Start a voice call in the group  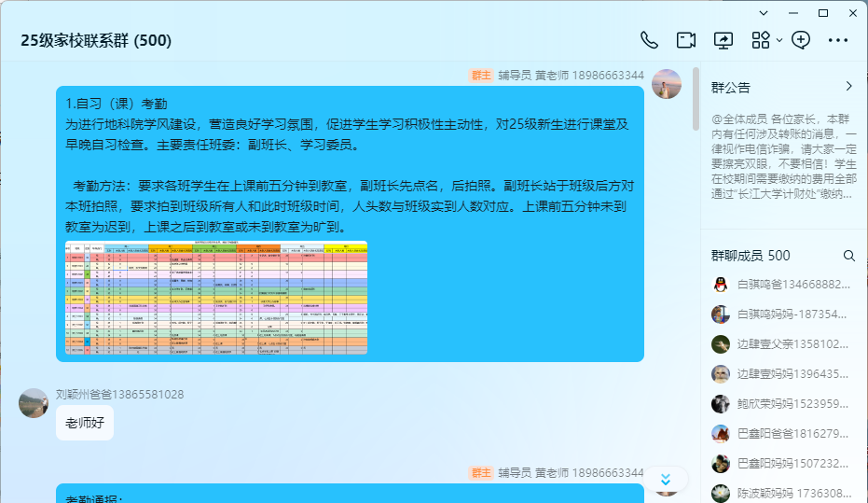click(x=649, y=40)
